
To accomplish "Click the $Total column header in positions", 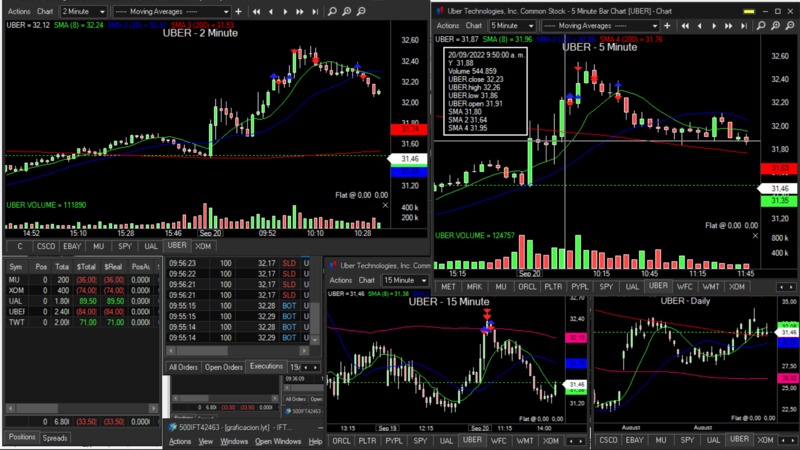I will tap(88, 267).
